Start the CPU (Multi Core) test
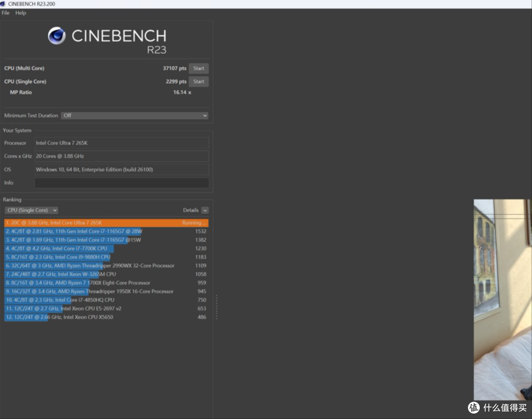Image resolution: width=532 pixels, height=419 pixels. point(199,68)
